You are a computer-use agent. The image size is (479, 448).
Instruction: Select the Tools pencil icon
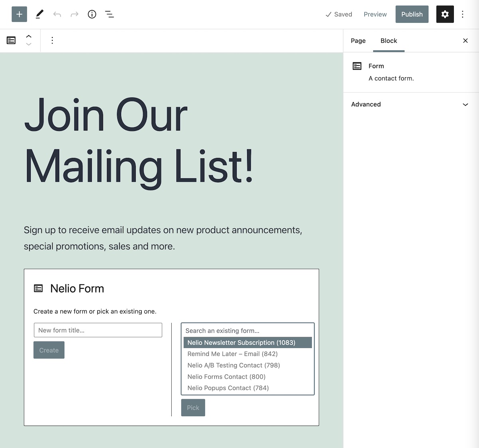tap(40, 14)
